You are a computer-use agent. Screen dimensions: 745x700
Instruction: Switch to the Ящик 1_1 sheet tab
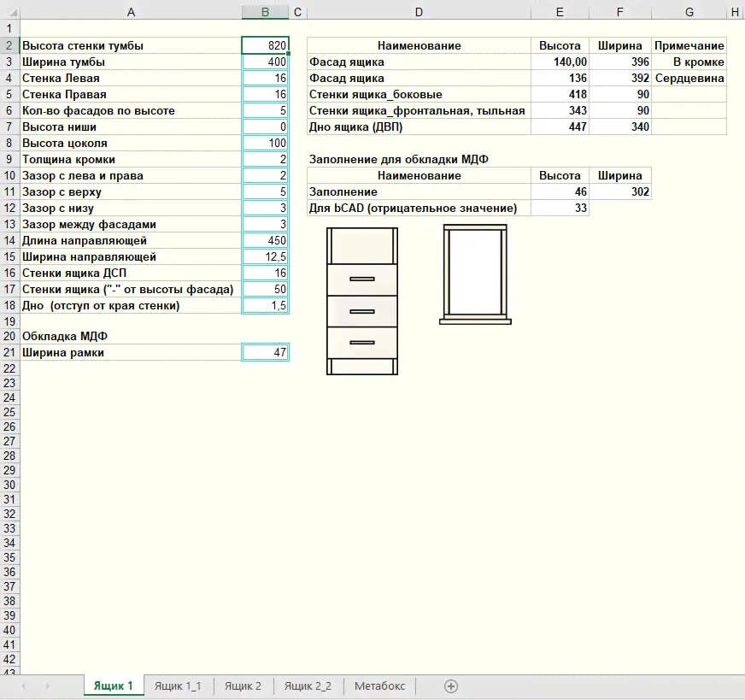tap(178, 685)
